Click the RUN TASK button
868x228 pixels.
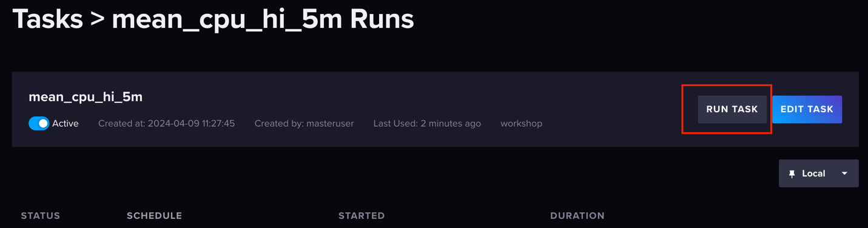(732, 109)
